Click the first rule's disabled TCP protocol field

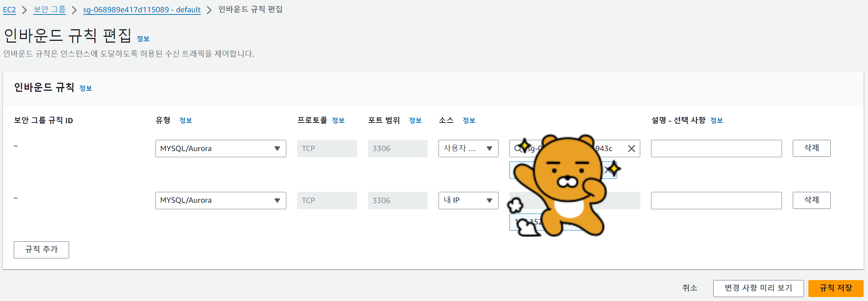coord(327,149)
